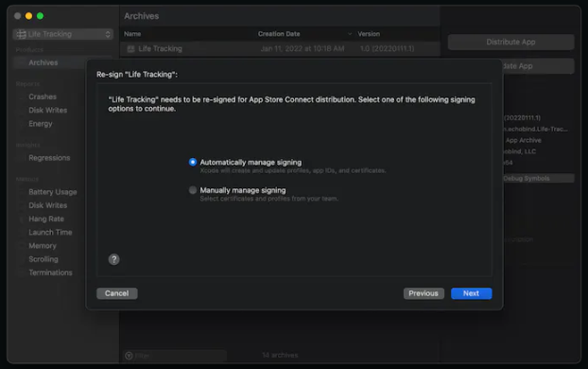Click the version '1.0 (20220111.1)' cell
The width and height of the screenshot is (588, 369).
coord(387,49)
